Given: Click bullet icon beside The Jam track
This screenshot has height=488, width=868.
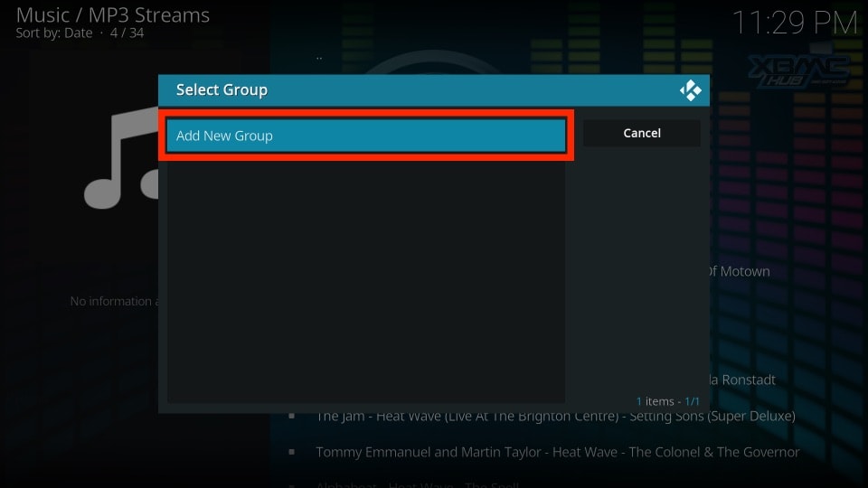Looking at the screenshot, I should [292, 416].
